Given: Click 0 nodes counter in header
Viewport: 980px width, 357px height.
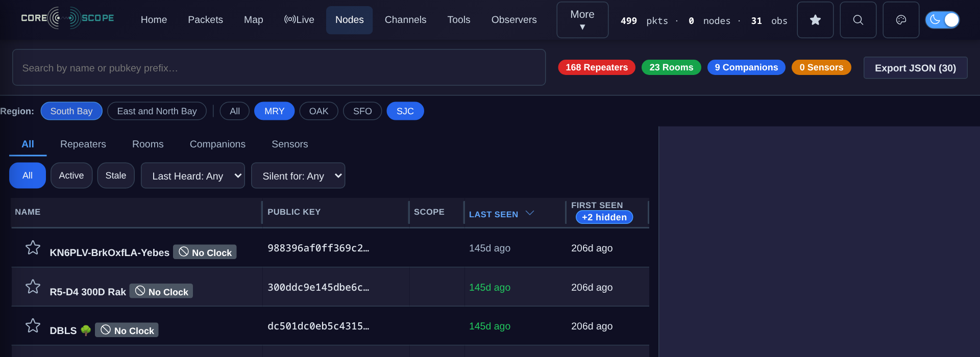Looking at the screenshot, I should coord(709,21).
